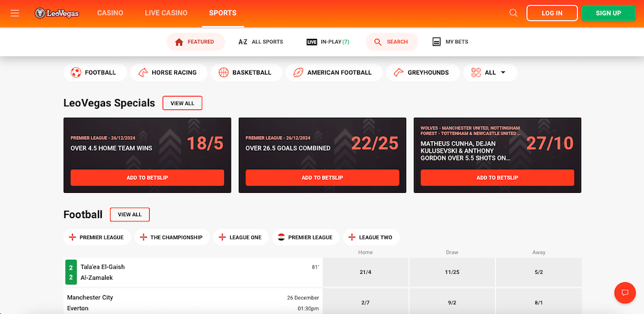The width and height of the screenshot is (644, 314).
Task: Click the home icon on Featured
Action: coord(179,42)
